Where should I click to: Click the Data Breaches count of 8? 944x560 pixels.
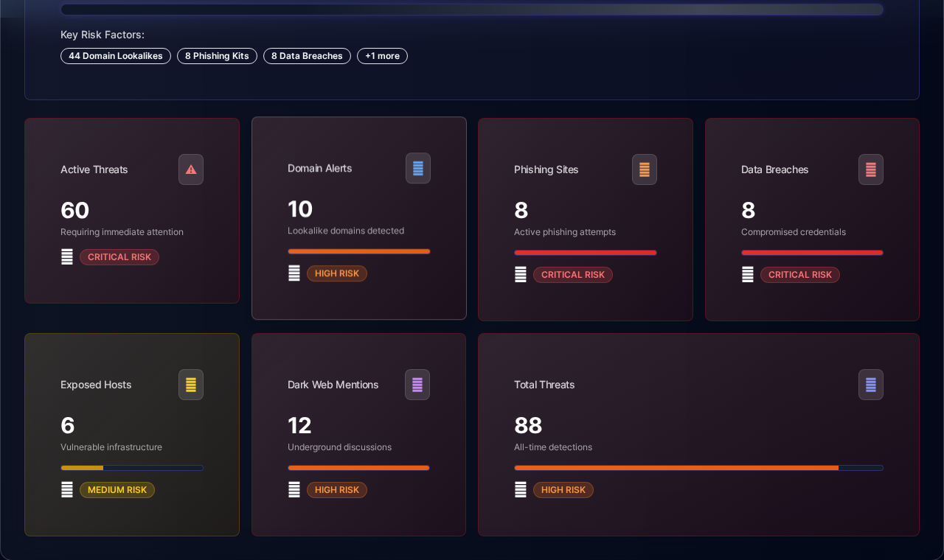[748, 210]
